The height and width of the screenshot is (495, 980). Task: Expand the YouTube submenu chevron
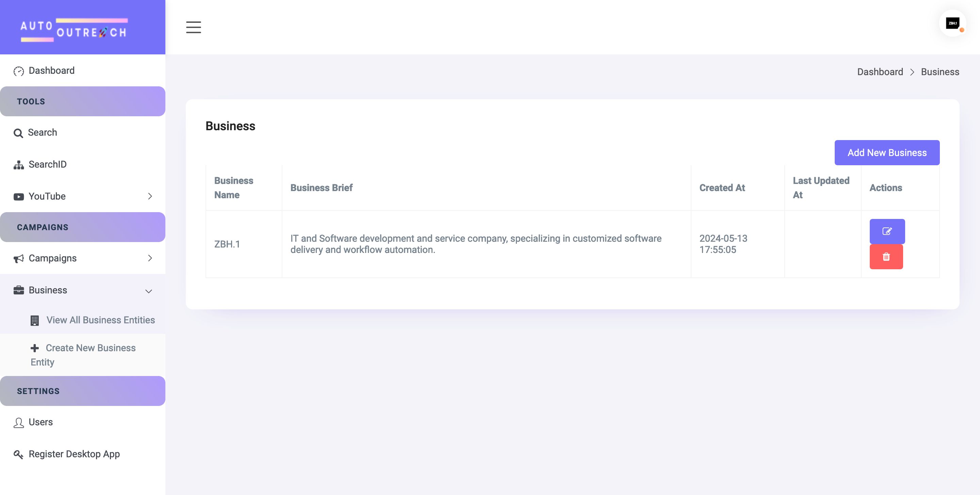point(150,196)
